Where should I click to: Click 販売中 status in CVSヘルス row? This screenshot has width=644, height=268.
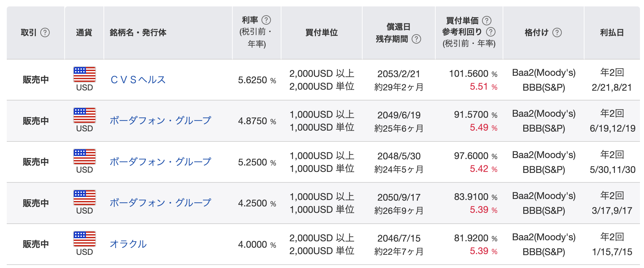(x=36, y=80)
